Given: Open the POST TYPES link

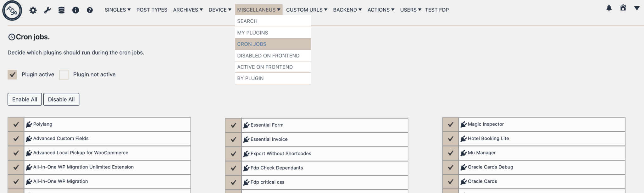Looking at the screenshot, I should tap(152, 10).
